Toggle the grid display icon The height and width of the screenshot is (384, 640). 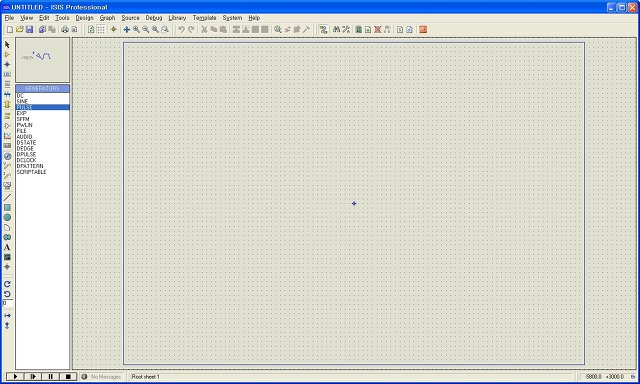tap(101, 29)
